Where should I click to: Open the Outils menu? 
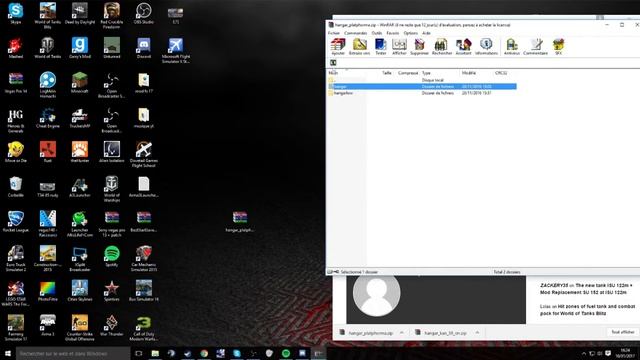(x=377, y=33)
